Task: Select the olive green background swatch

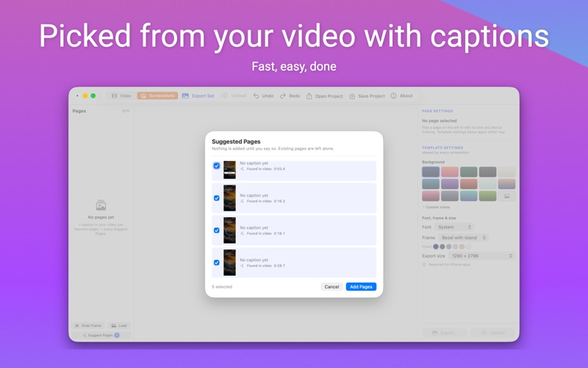Action: (x=488, y=196)
